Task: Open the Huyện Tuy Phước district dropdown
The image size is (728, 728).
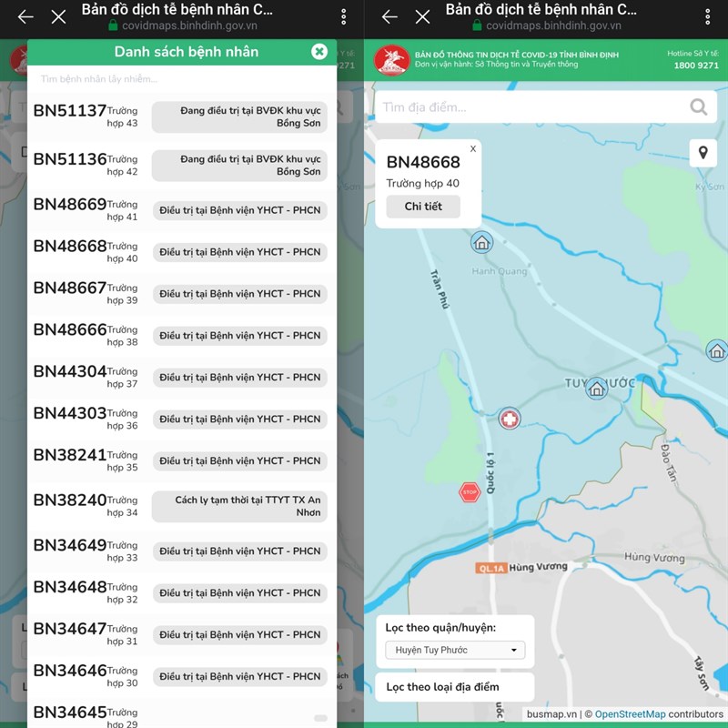Action: (x=455, y=650)
